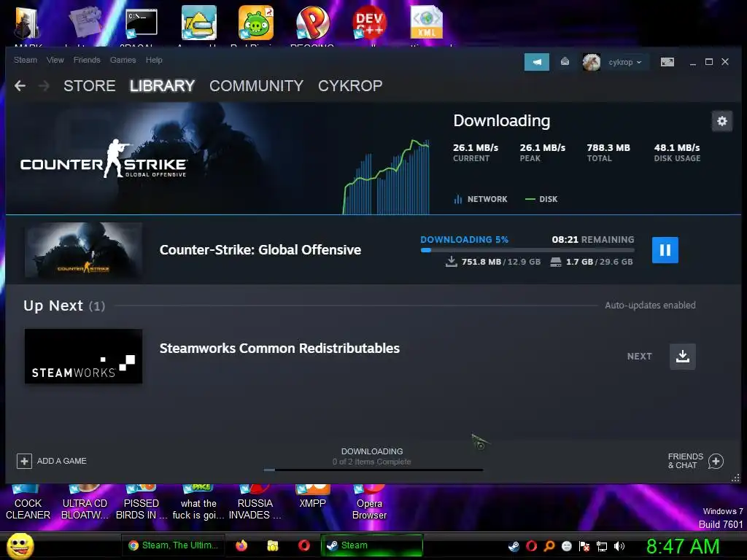747x560 pixels.
Task: Click the Steam system tray icon
Action: pyautogui.click(x=514, y=547)
